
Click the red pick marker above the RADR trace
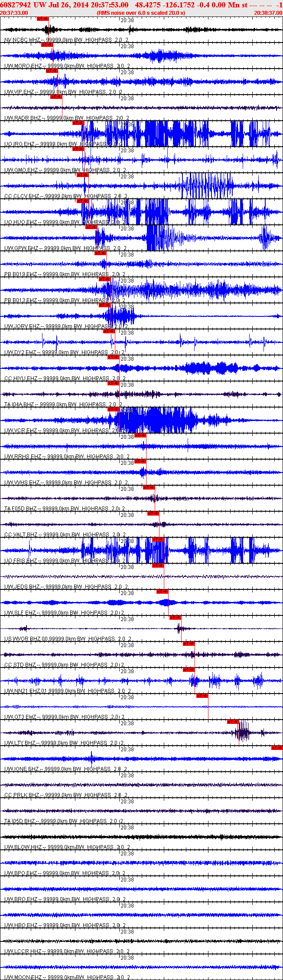[56, 97]
